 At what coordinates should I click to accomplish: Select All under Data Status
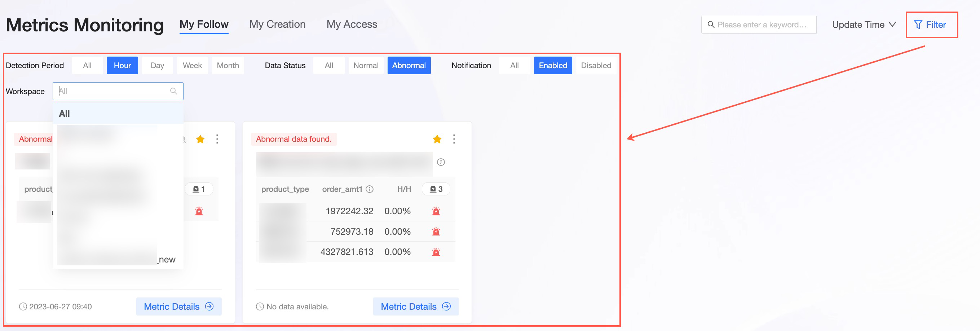pyautogui.click(x=329, y=65)
